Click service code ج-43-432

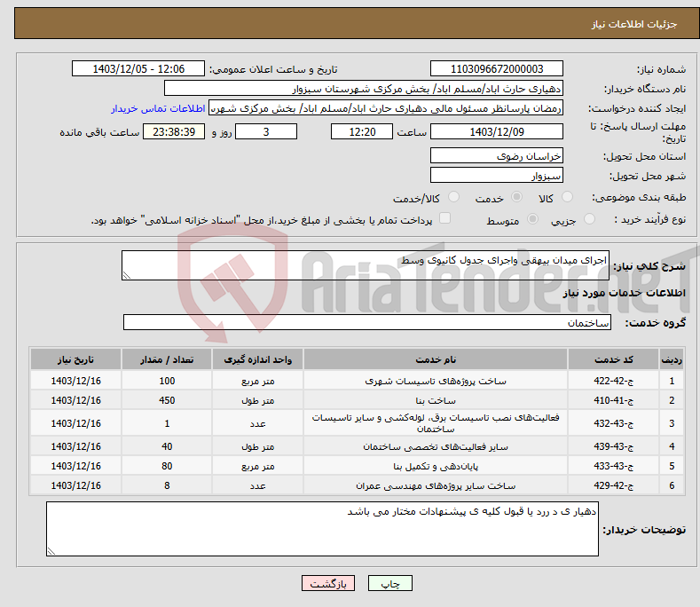(613, 423)
